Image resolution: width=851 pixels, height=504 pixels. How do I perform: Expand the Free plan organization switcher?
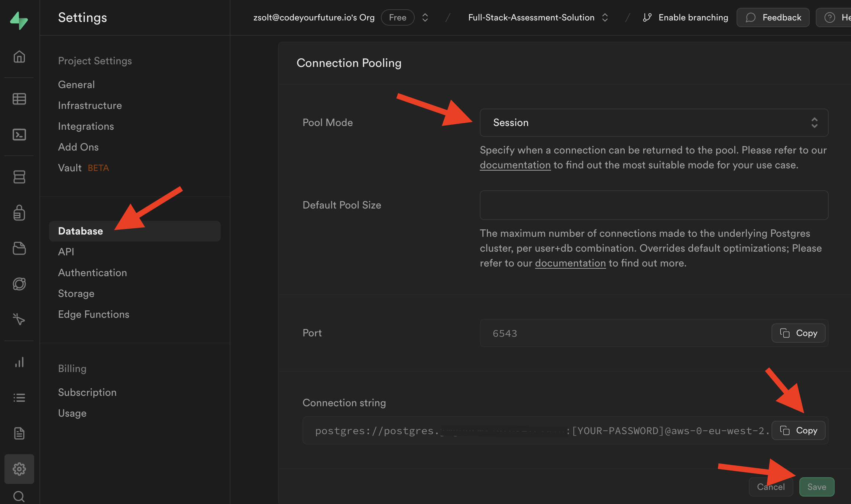(x=424, y=17)
